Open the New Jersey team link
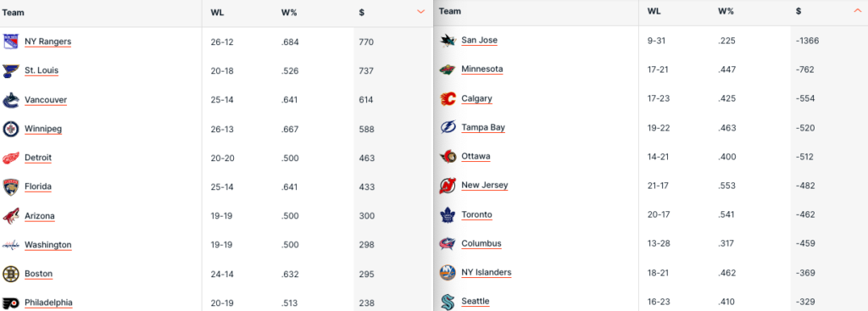Viewport: 868px width, 311px height. coord(484,186)
